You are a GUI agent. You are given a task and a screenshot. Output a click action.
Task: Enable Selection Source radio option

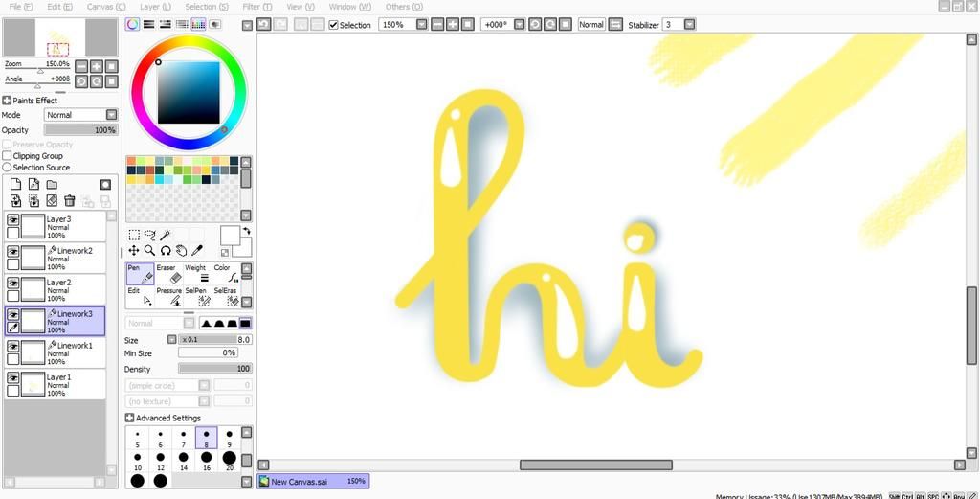point(7,167)
